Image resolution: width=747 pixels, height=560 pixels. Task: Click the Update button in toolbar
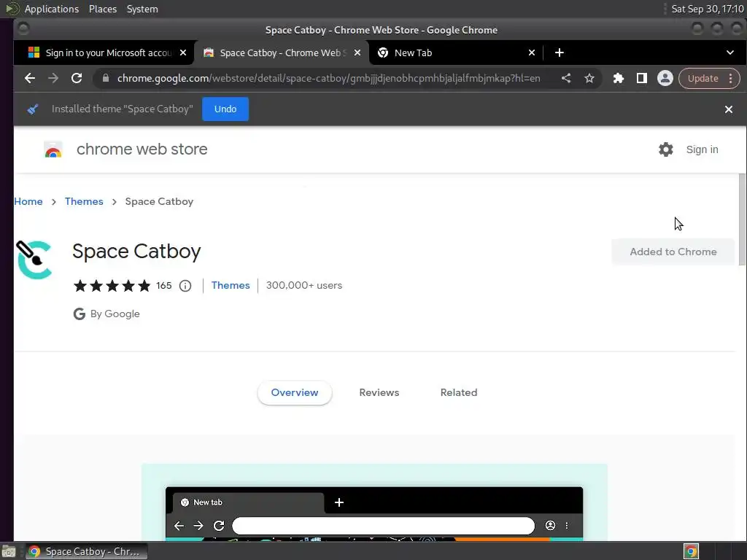point(703,78)
